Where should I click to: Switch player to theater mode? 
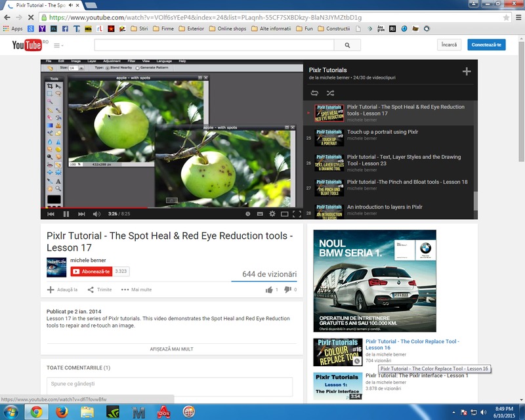285,214
